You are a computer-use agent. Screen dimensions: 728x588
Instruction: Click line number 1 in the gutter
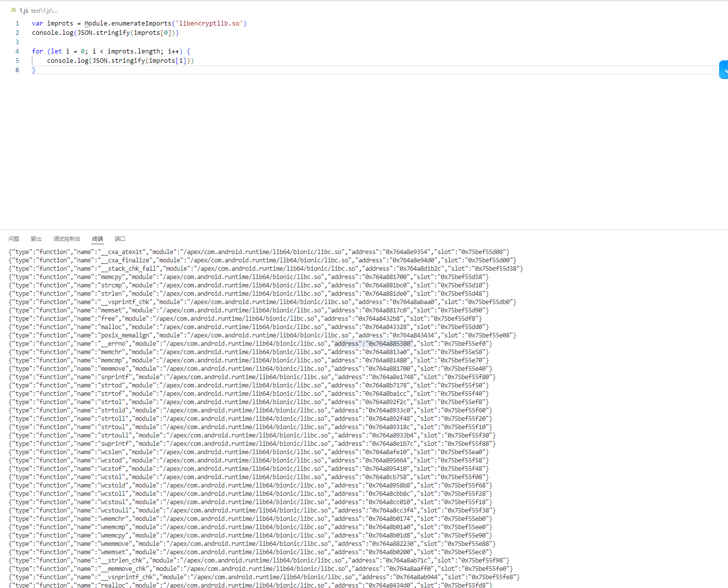pyautogui.click(x=17, y=24)
